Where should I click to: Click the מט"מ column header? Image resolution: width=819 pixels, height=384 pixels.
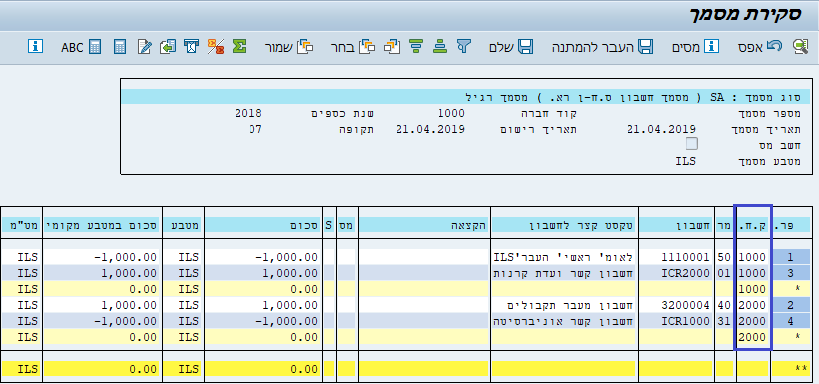[20, 225]
